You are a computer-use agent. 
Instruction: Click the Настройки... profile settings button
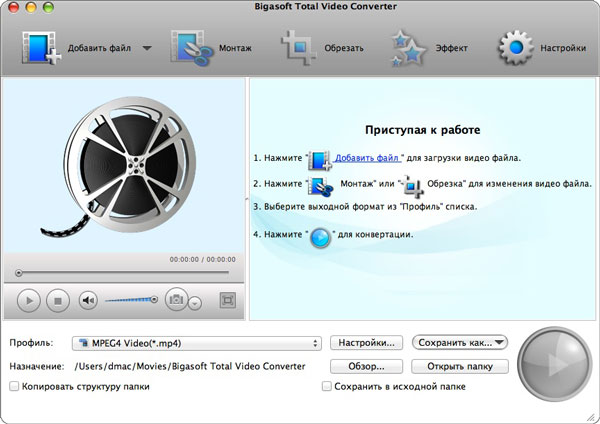coord(367,343)
